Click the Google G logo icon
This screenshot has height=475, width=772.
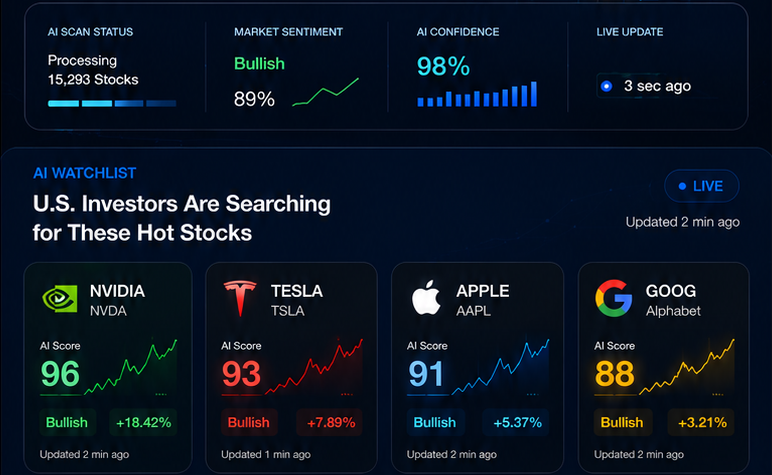coord(613,298)
